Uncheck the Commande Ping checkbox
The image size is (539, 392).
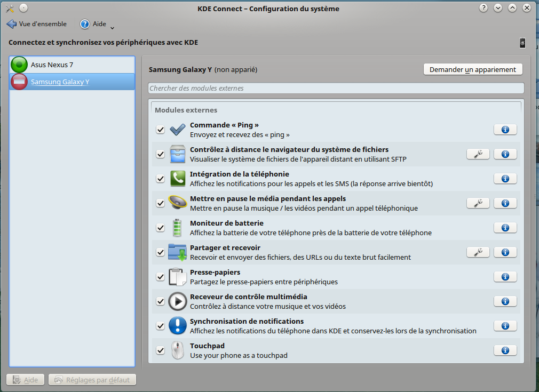coord(160,130)
